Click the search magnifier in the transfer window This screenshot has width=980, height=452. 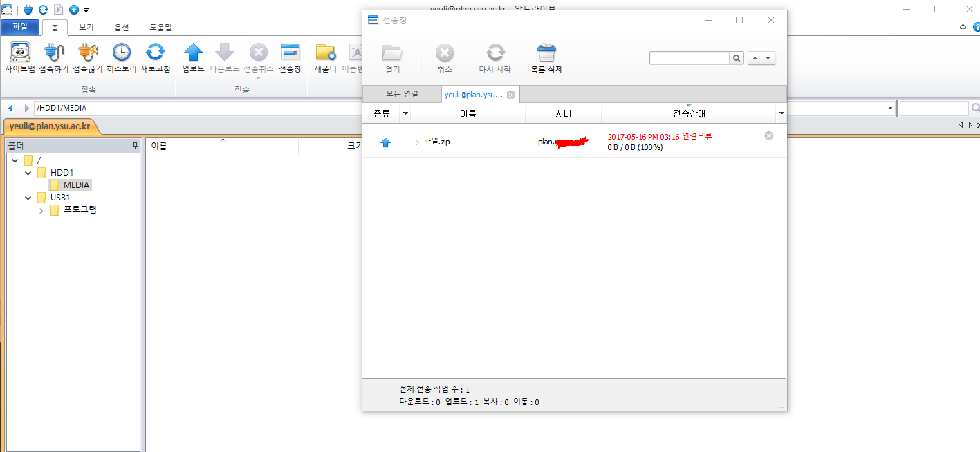tap(737, 59)
